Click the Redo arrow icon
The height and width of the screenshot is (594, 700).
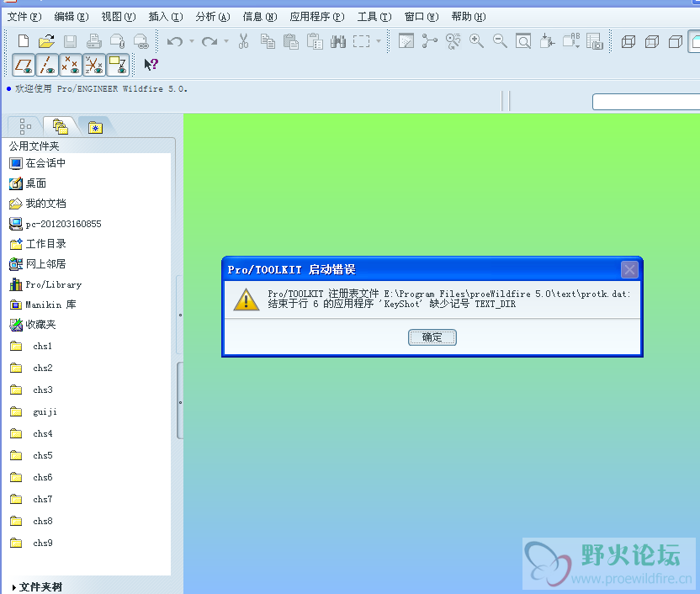209,42
